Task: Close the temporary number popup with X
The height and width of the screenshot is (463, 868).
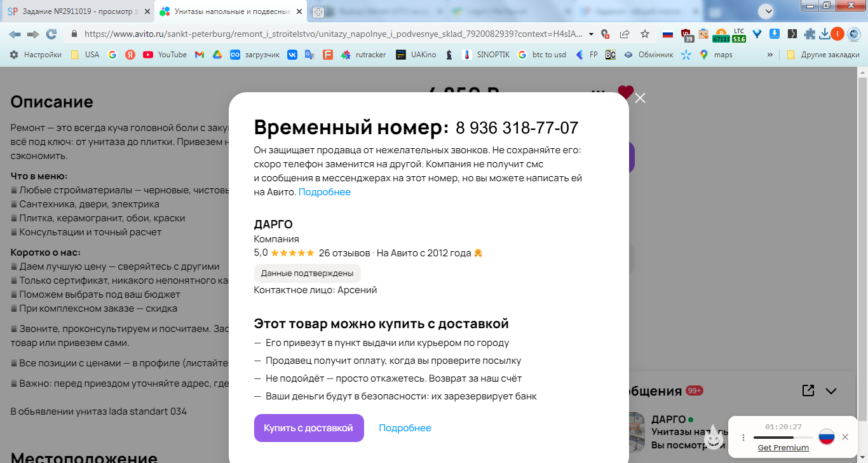Action: [640, 98]
